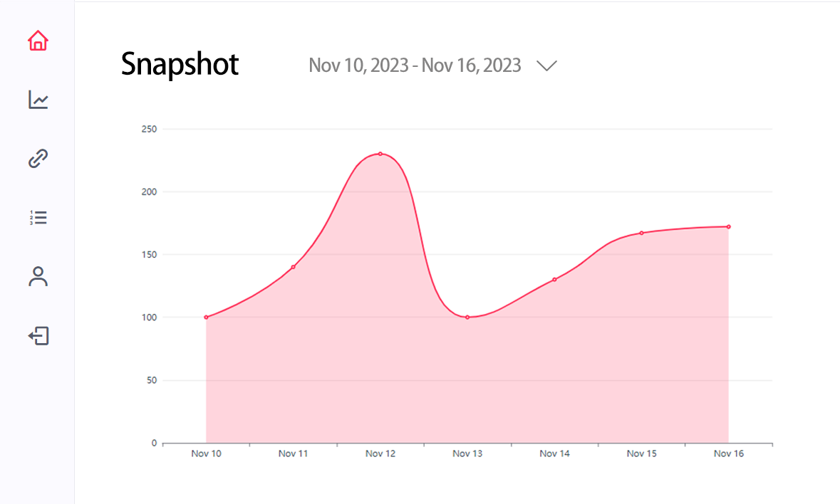Click the Nov 11 data point
The width and height of the screenshot is (840, 504).
293,267
